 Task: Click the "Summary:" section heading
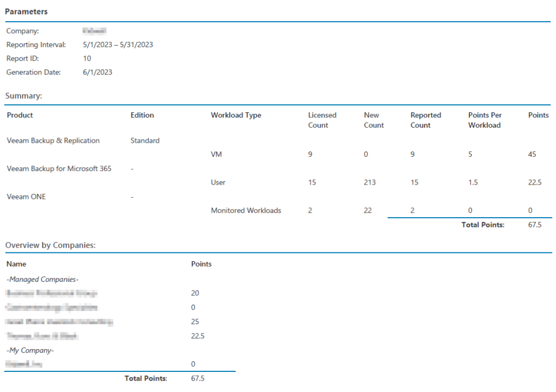(24, 96)
